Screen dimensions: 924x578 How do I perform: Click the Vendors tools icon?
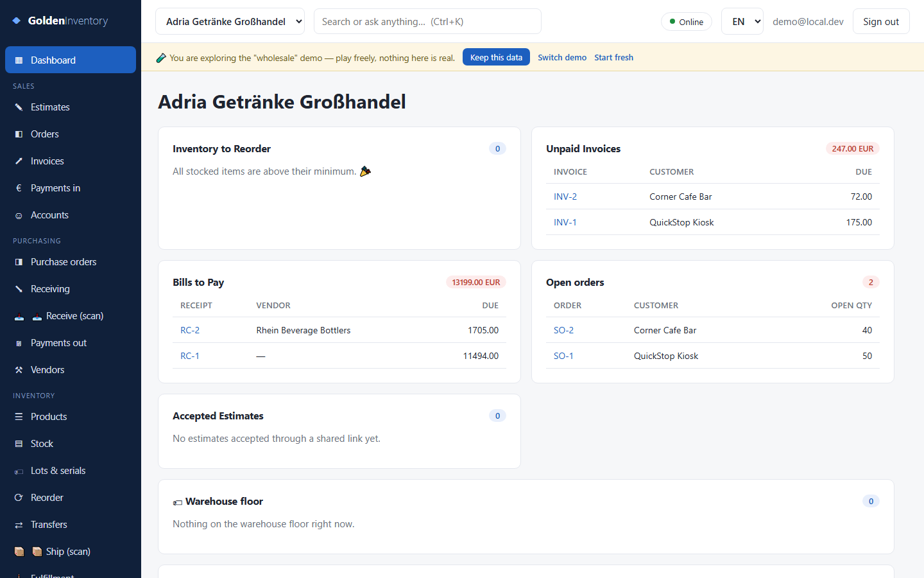point(19,370)
